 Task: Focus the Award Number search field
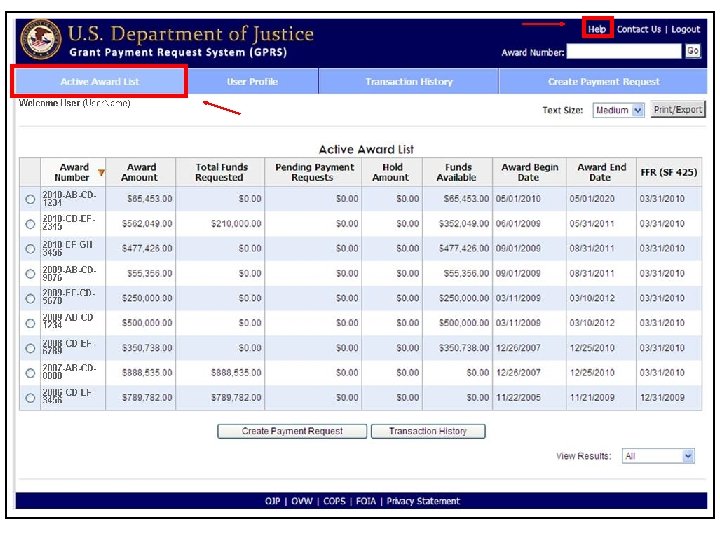tap(624, 51)
